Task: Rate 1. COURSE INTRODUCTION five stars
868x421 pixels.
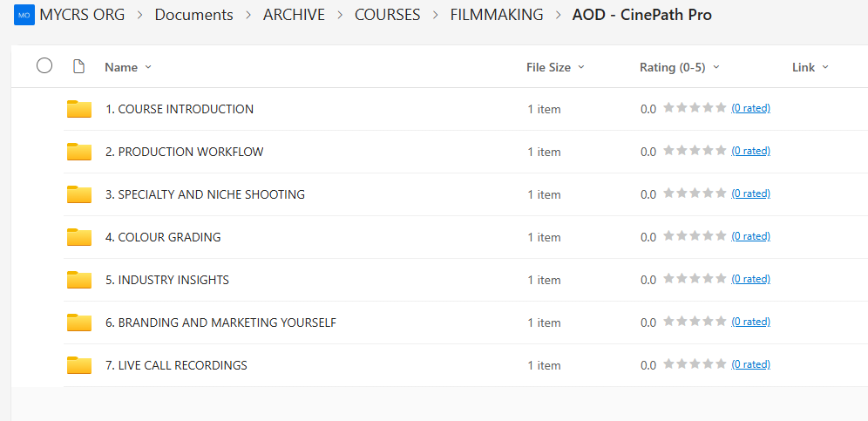Action: [721, 108]
